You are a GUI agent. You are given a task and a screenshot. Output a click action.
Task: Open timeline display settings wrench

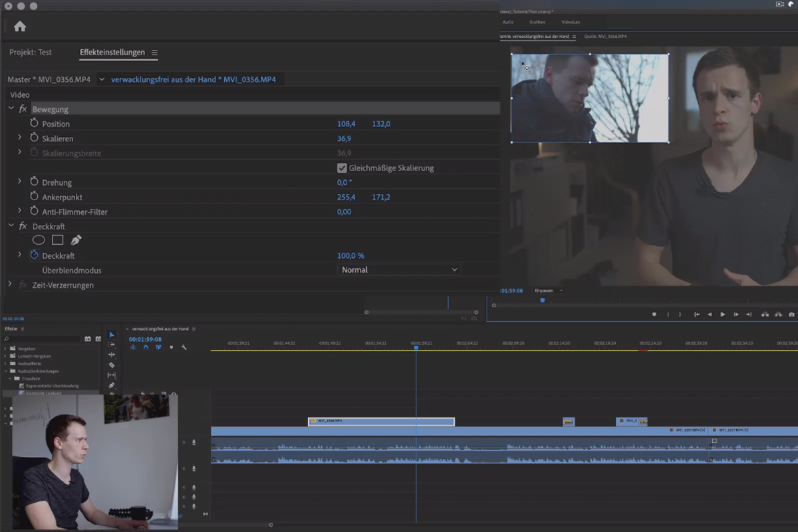coord(184,347)
